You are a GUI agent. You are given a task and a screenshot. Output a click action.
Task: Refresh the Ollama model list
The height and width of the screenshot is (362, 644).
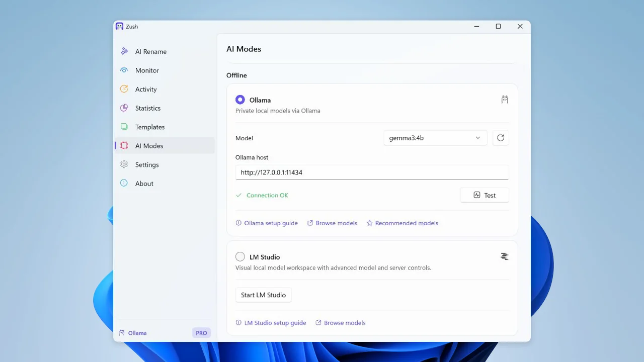coord(501,138)
